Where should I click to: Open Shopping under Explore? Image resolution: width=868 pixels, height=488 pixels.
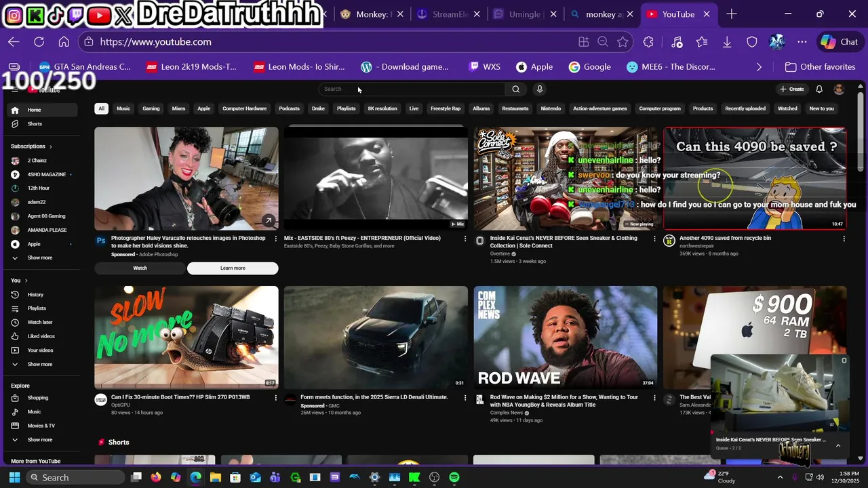(42, 398)
